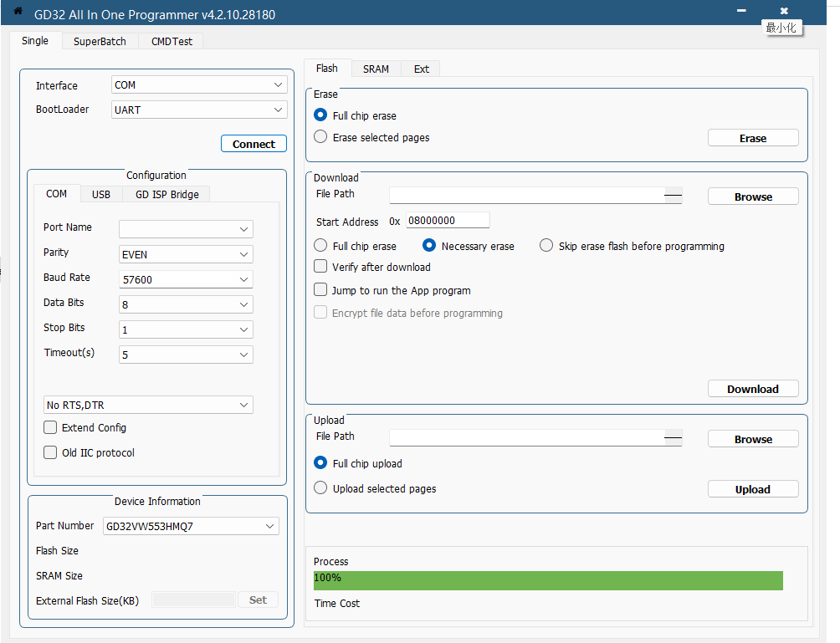Close the GD32 programmer window
The height and width of the screenshot is (643, 840).
point(783,12)
